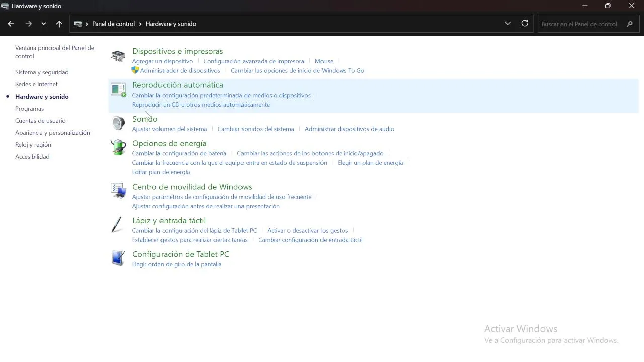
Task: Open Administrador de dispositivos
Action: [x=180, y=71]
